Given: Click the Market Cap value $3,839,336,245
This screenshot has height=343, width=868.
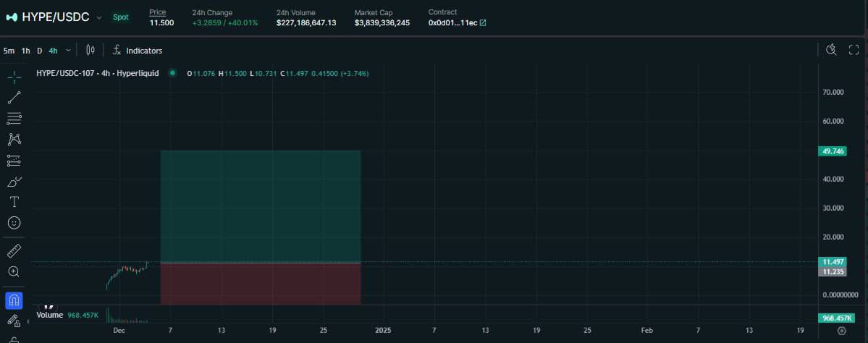Looking at the screenshot, I should [x=382, y=22].
